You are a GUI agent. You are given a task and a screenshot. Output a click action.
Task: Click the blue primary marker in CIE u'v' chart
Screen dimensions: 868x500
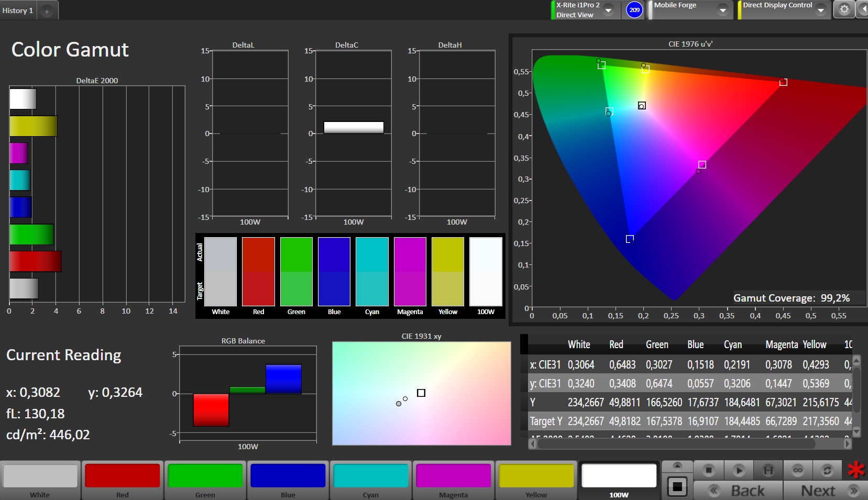tap(630, 239)
